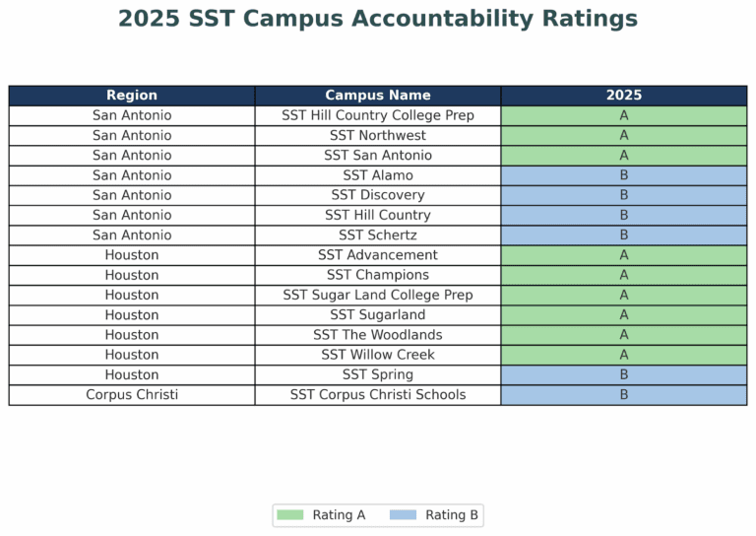Click the A rating for SST Champions
Viewport: 756px width, 536px height.
(x=624, y=275)
